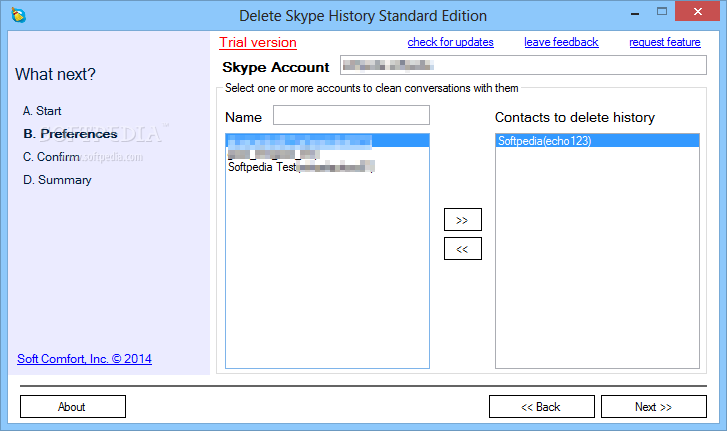Open the About dialog

click(73, 406)
